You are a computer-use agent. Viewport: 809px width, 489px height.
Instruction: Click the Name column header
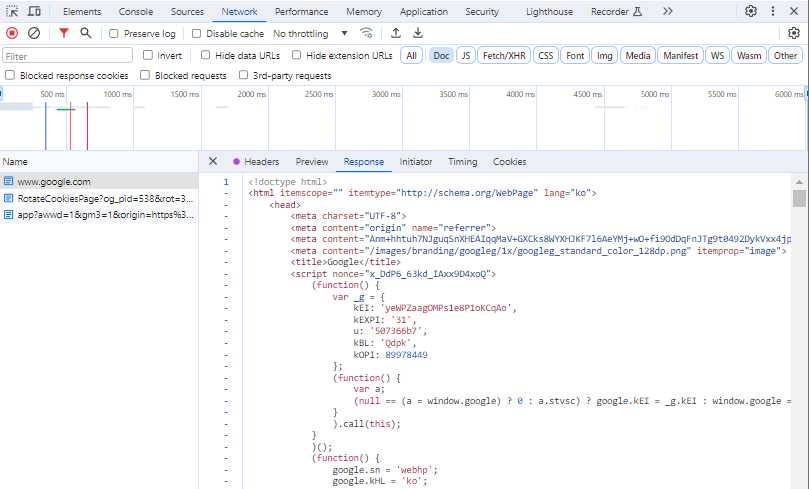99,161
